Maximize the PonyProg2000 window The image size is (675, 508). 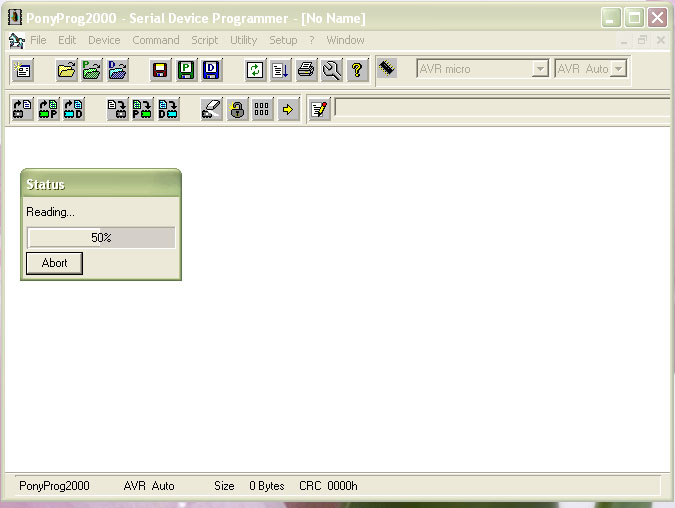click(x=634, y=18)
